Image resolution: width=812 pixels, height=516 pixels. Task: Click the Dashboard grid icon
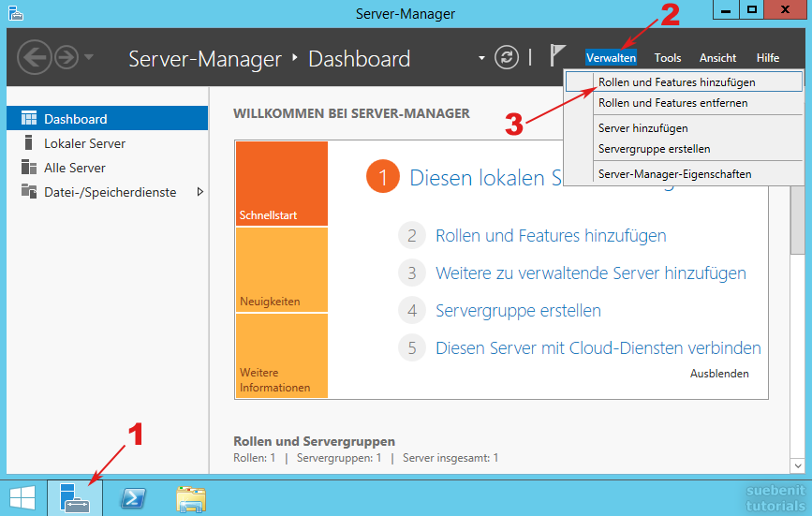[x=29, y=118]
